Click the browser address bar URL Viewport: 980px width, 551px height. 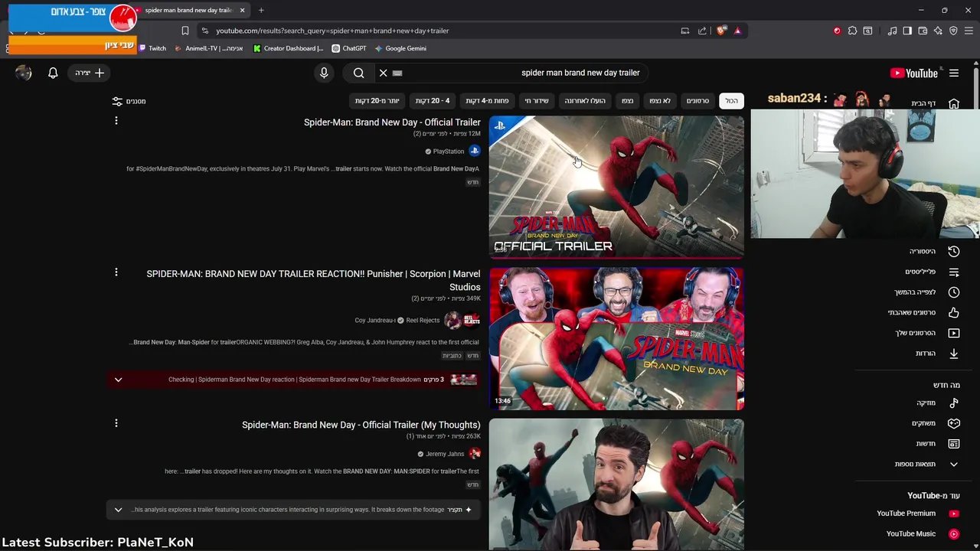tap(332, 31)
